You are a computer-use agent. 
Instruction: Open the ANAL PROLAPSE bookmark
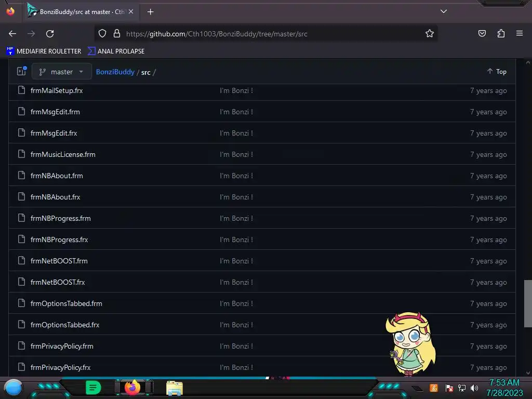point(116,51)
